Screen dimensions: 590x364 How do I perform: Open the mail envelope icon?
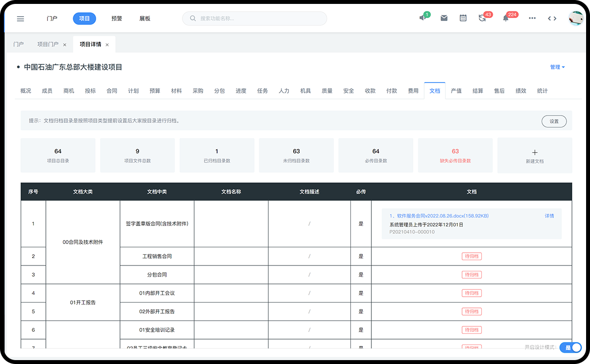(444, 18)
